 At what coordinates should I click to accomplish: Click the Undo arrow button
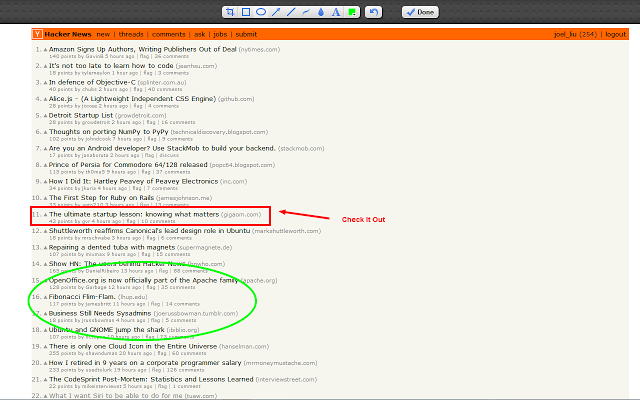373,12
